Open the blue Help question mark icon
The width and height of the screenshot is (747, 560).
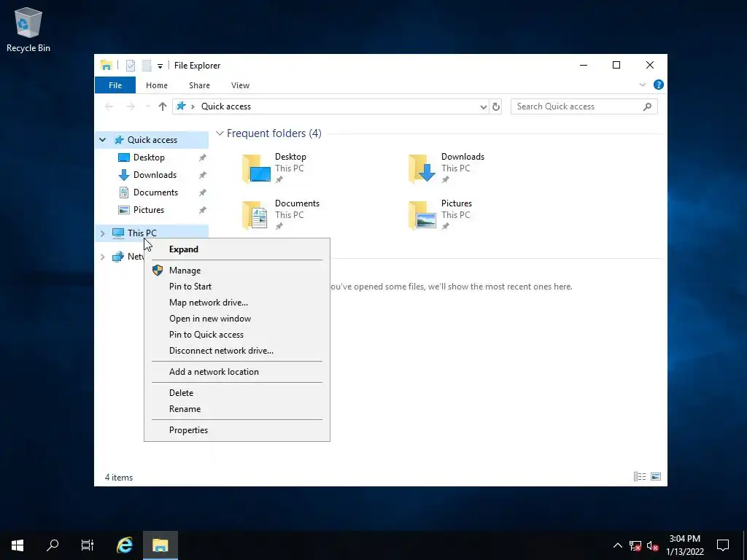tap(659, 85)
